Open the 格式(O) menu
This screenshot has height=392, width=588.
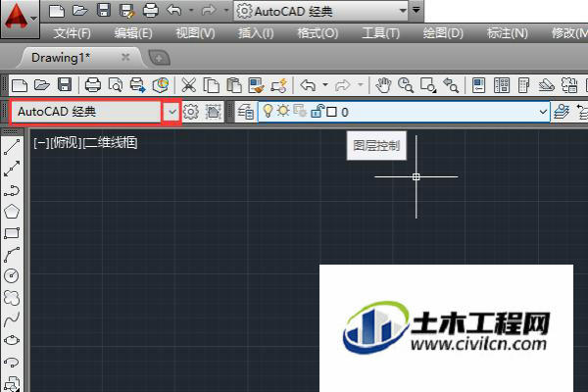click(318, 33)
